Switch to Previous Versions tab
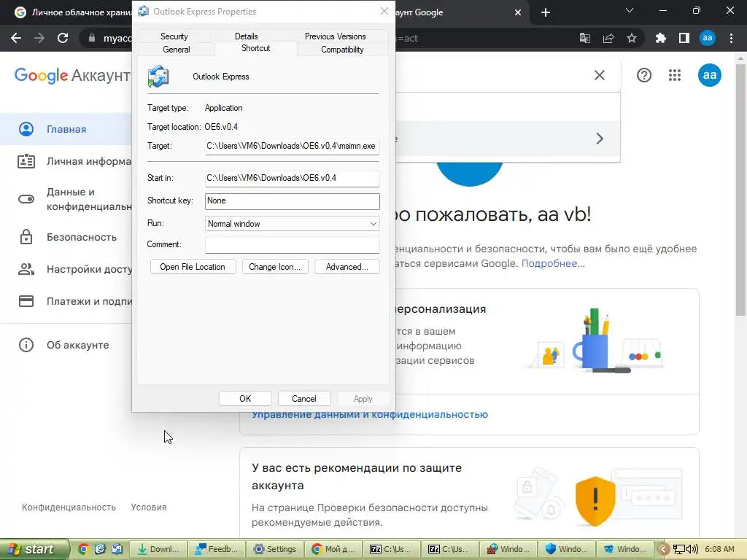 point(336,36)
